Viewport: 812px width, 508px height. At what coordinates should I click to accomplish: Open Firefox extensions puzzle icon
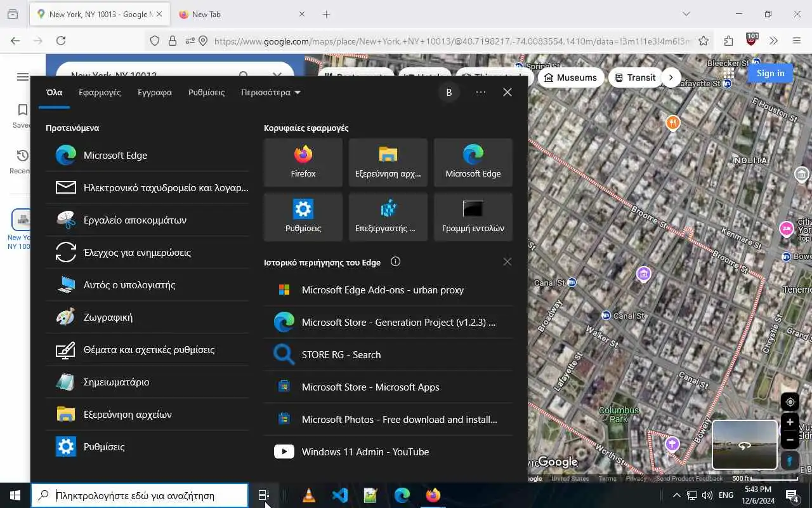(x=728, y=41)
